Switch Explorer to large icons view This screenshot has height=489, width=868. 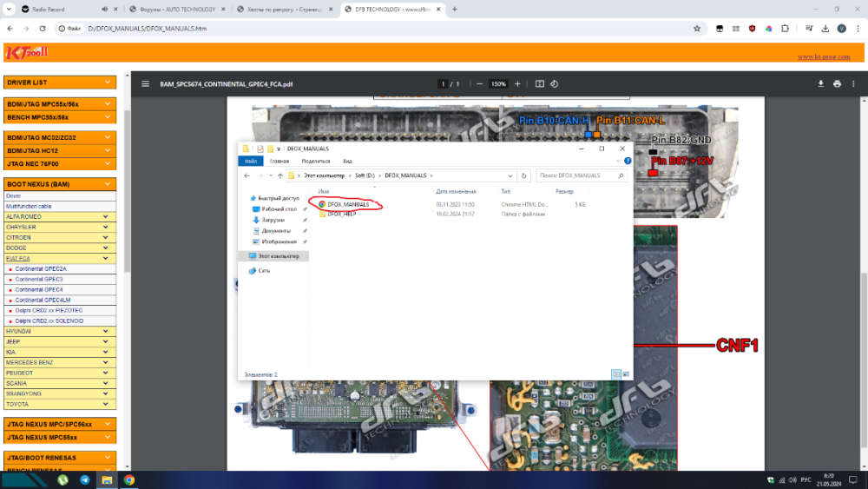626,375
